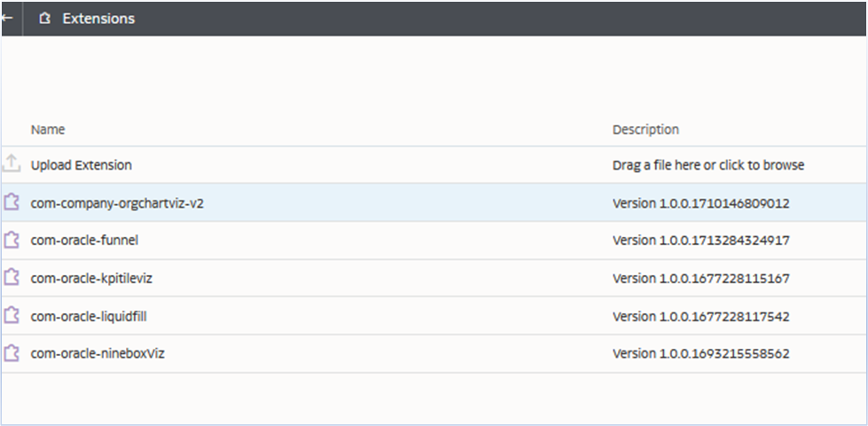Click the com-company-orgchartviz-v2 puzzle icon
868x426 pixels.
click(x=11, y=202)
